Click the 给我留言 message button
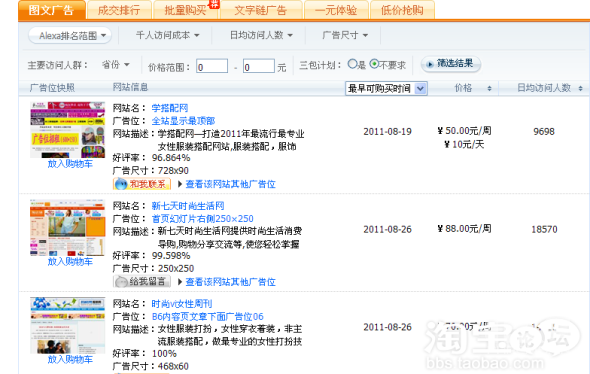Viewport: 590px width, 374px height. tap(142, 281)
